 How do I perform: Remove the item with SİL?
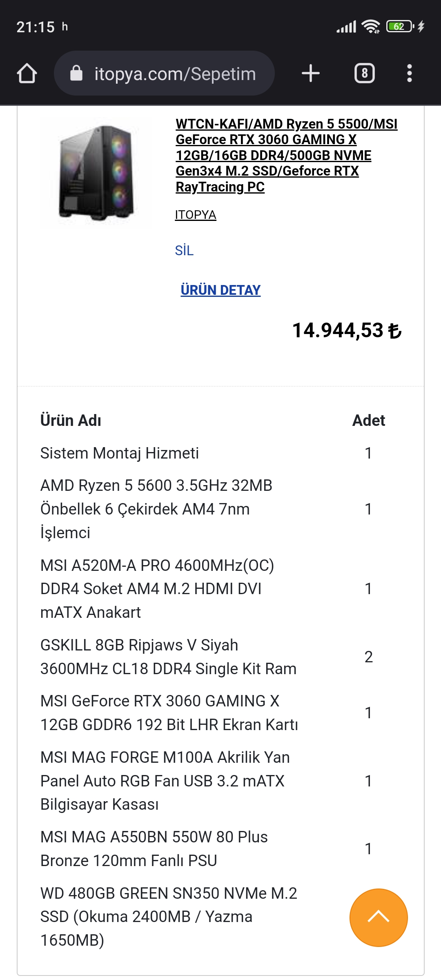tap(184, 250)
